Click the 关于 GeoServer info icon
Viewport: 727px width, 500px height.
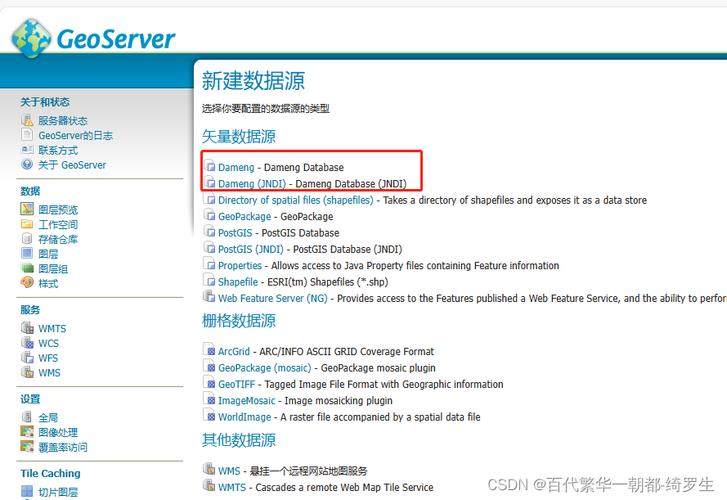pyautogui.click(x=27, y=164)
